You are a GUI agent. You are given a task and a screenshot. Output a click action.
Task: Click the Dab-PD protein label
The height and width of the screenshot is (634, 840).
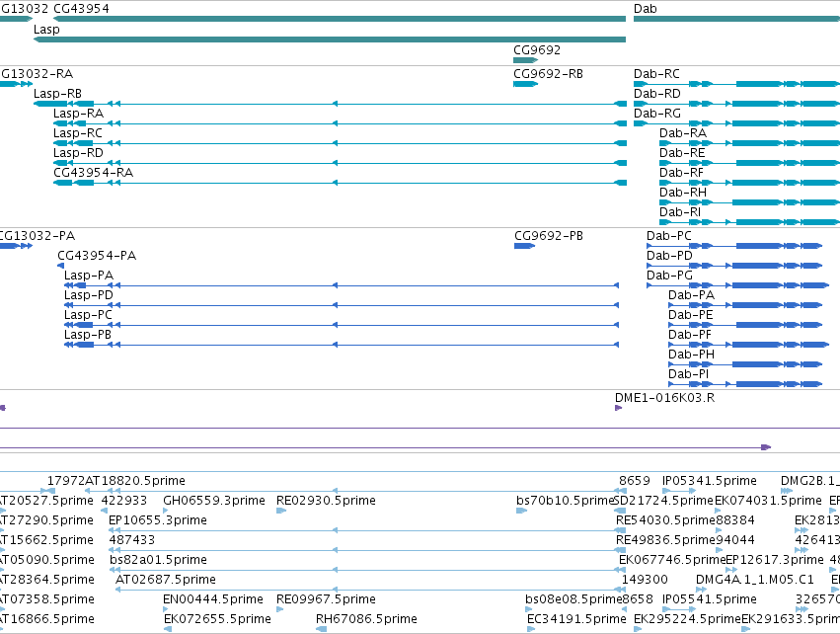click(669, 256)
